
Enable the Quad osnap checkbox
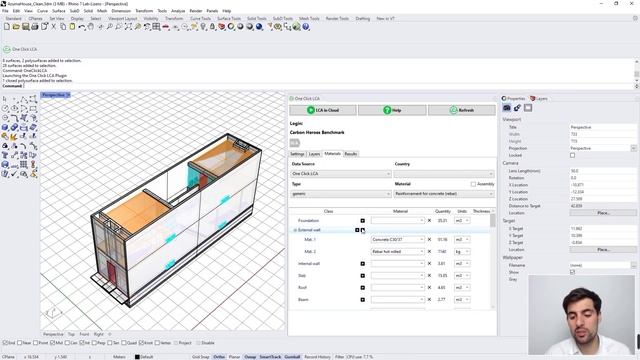(x=124, y=343)
